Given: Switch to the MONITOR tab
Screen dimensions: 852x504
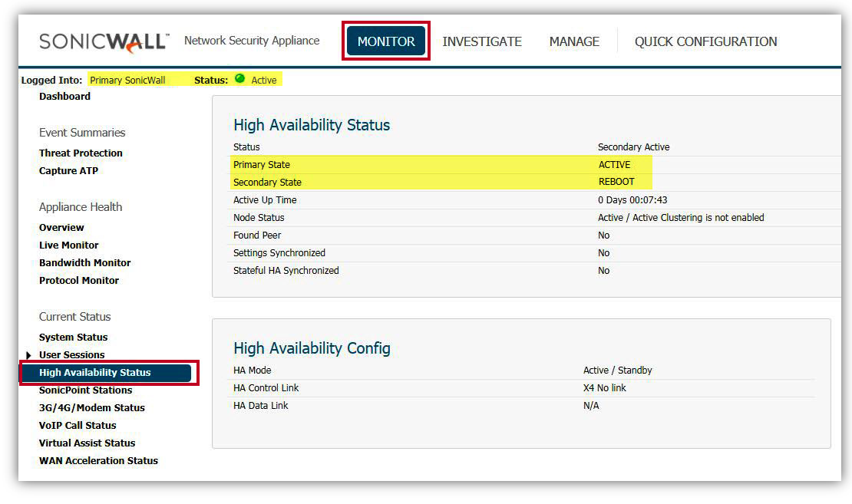Looking at the screenshot, I should click(386, 41).
